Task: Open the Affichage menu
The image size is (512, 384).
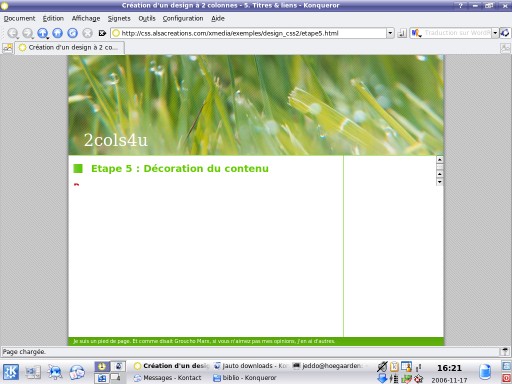Action: (86, 19)
